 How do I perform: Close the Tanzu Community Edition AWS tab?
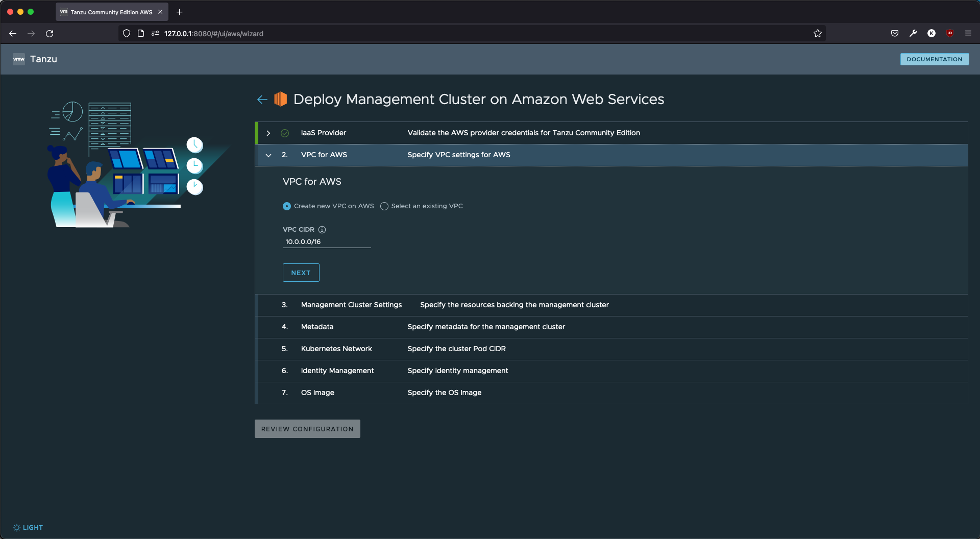click(160, 12)
